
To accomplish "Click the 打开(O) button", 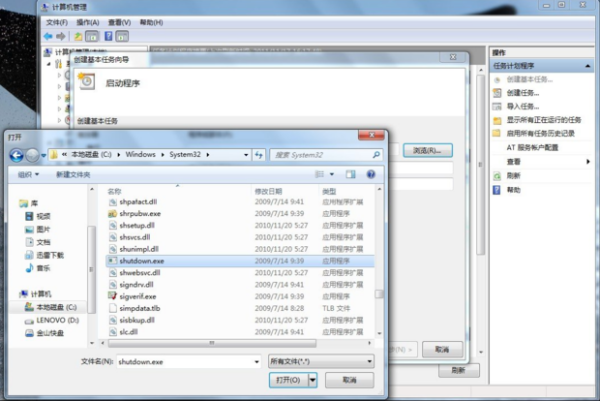I will pos(289,380).
